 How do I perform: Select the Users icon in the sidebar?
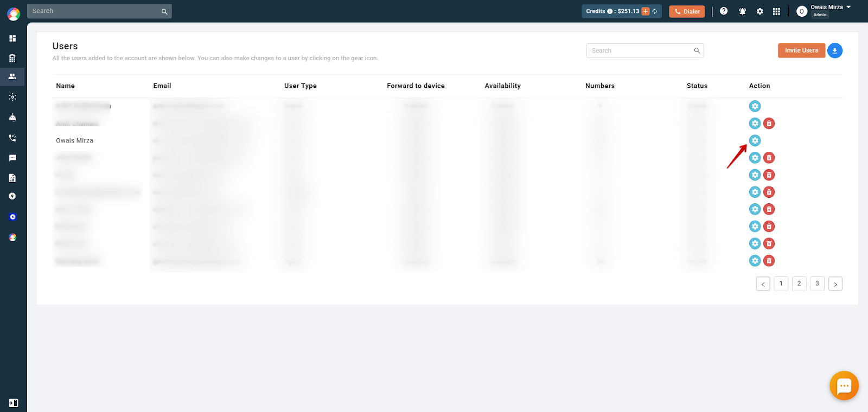(12, 76)
